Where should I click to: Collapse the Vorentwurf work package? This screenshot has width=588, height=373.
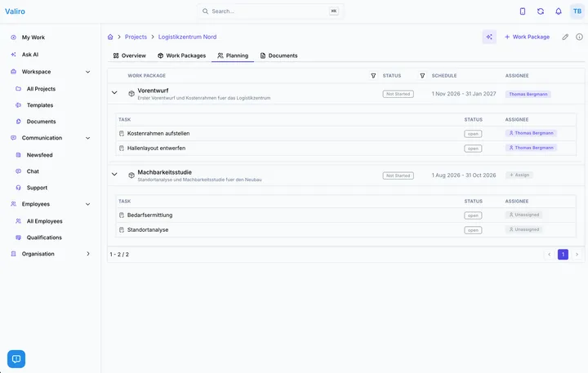pos(114,92)
